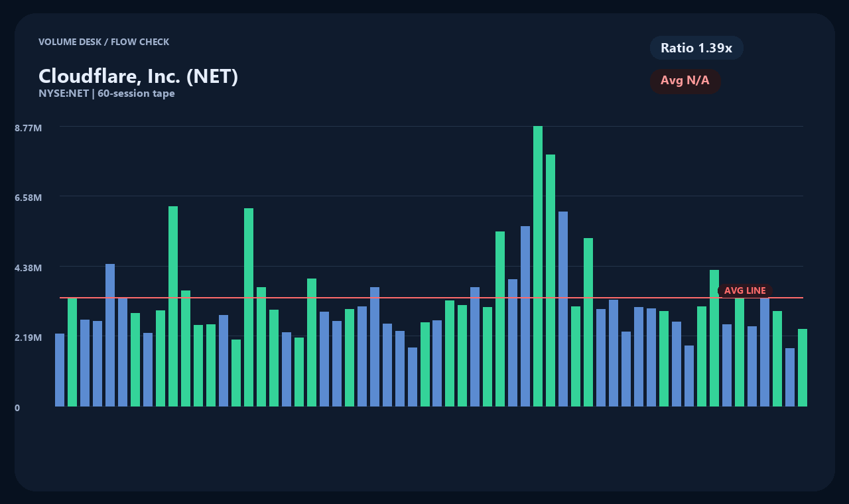Click the 2.19M axis label
This screenshot has width=849, height=504.
pyautogui.click(x=29, y=338)
